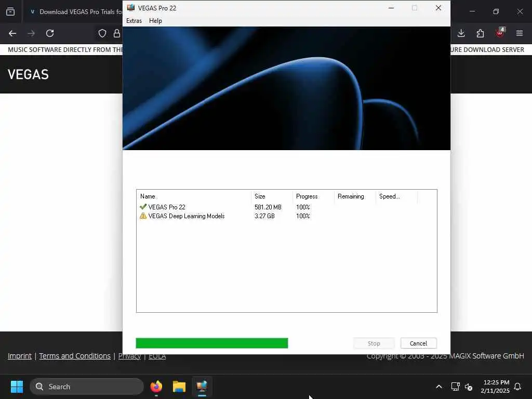Click the padlock site info icon in Firefox
The height and width of the screenshot is (399, 532).
117,33
